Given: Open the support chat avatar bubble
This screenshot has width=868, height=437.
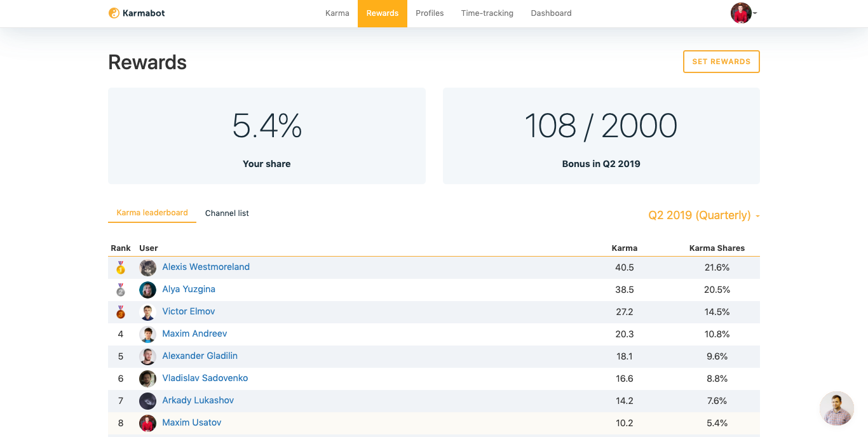Looking at the screenshot, I should (836, 408).
